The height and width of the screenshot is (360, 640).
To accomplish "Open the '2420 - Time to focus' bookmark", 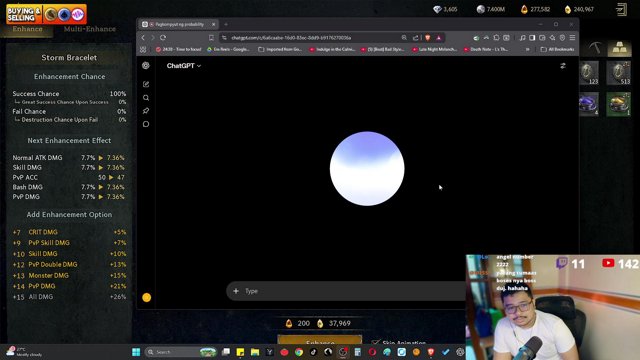I will click(179, 49).
